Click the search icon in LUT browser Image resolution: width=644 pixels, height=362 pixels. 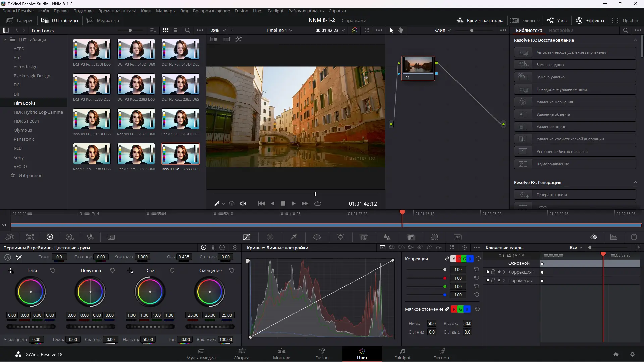187,30
